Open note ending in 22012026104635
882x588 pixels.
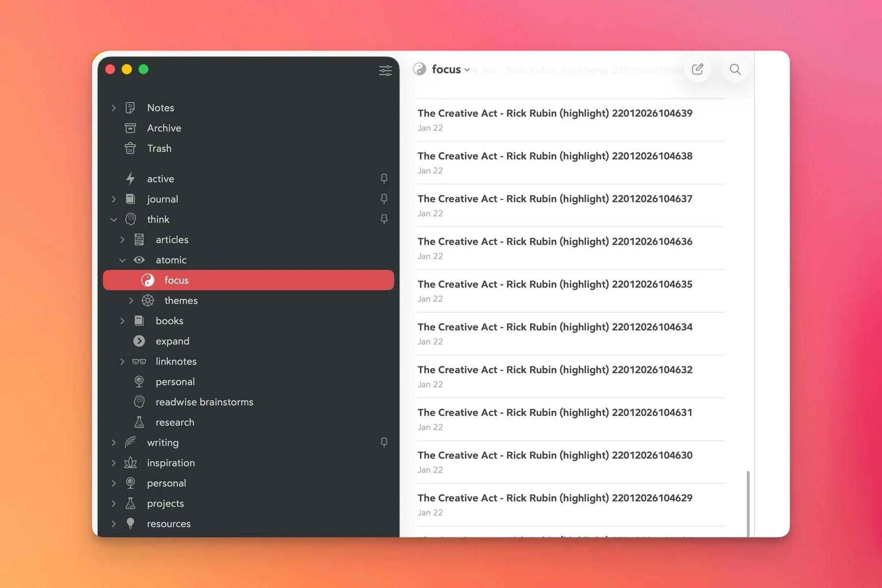click(571, 291)
